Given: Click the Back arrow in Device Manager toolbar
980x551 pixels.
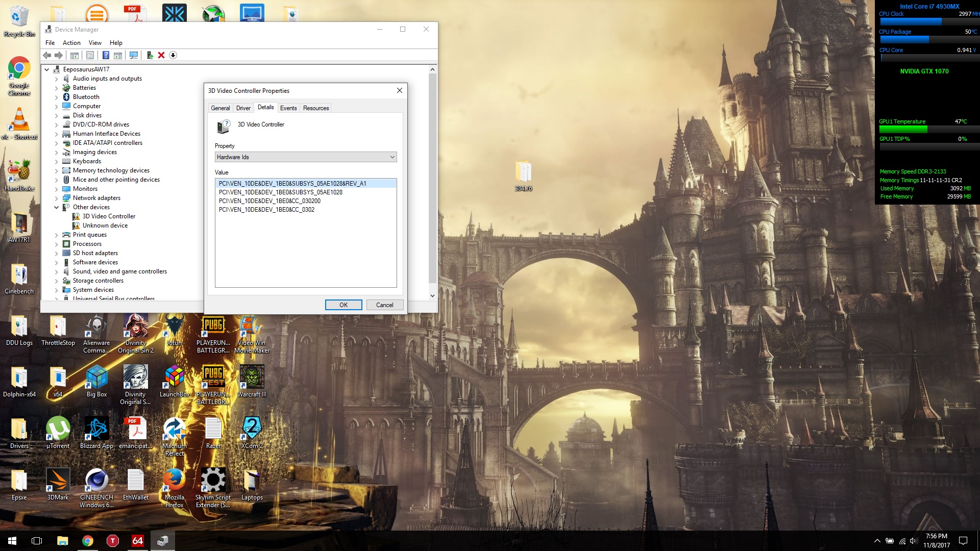Looking at the screenshot, I should 47,55.
